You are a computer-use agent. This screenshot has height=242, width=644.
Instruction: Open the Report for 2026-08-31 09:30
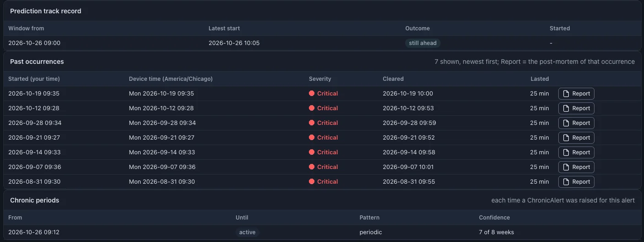[576, 182]
